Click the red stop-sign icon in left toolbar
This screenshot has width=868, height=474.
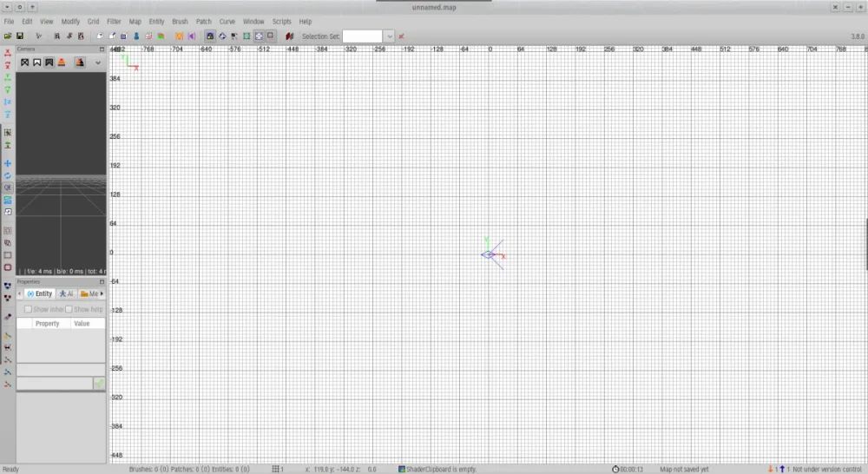(x=8, y=267)
